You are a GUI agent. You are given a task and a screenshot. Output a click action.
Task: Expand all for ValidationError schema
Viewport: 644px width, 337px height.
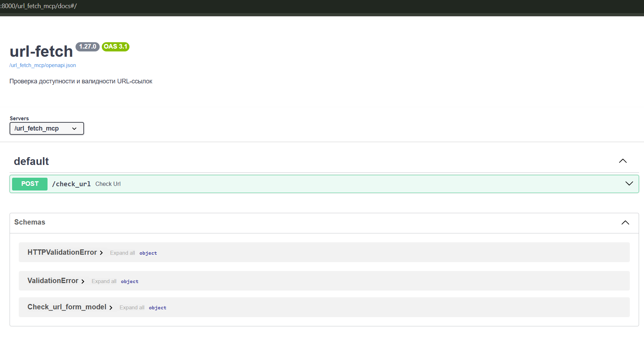(104, 281)
